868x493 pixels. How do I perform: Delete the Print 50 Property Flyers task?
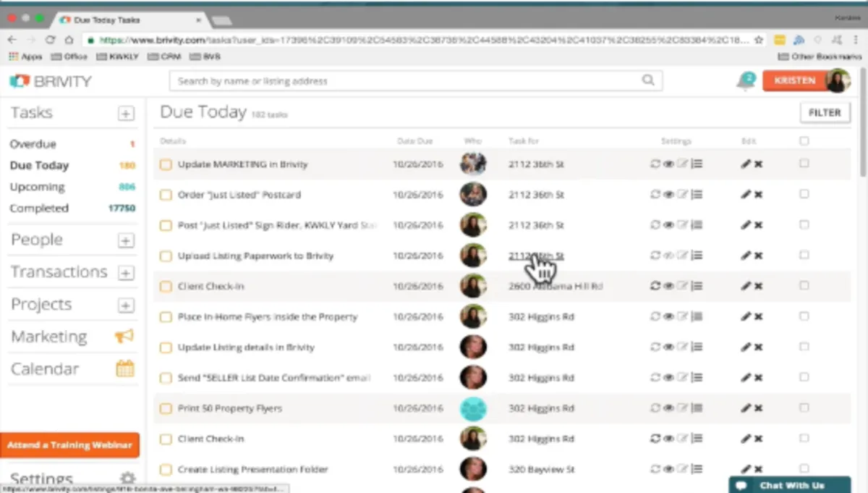(759, 408)
